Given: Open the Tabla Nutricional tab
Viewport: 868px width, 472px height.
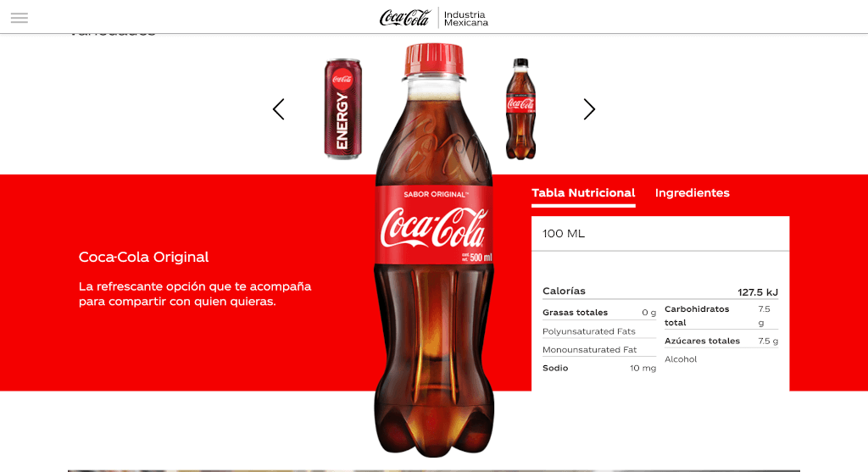Looking at the screenshot, I should (583, 194).
